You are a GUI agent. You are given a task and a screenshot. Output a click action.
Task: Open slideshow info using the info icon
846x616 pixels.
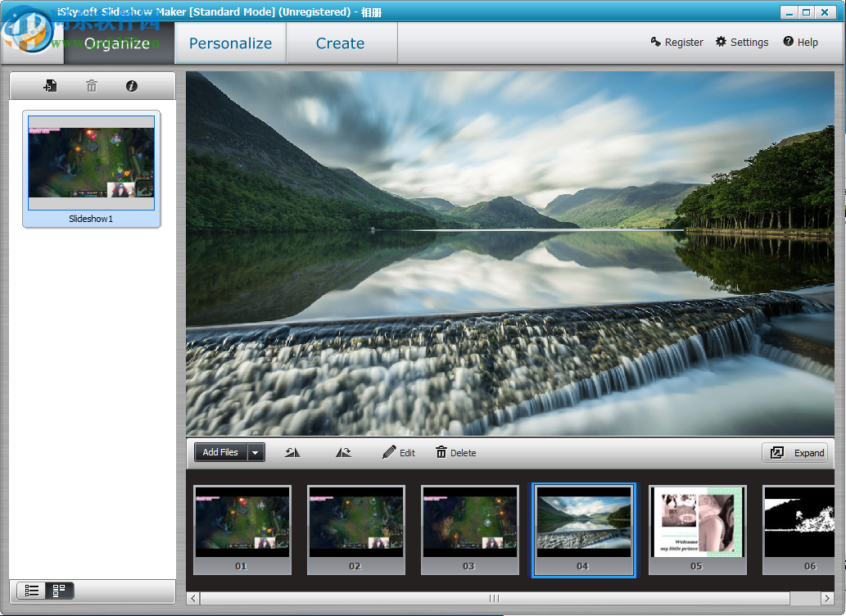click(x=131, y=85)
